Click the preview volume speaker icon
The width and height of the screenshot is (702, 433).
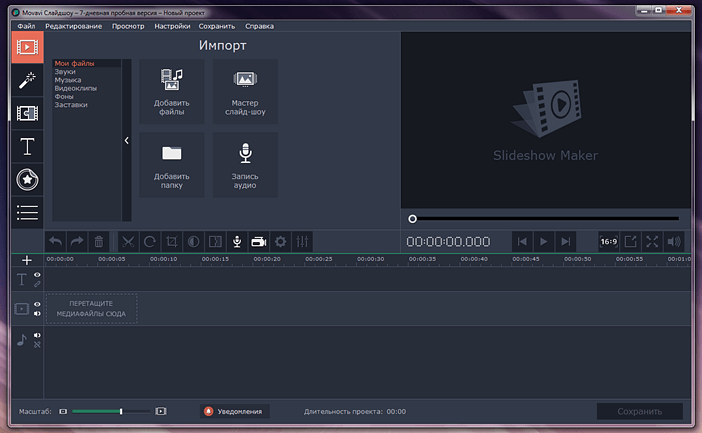674,242
